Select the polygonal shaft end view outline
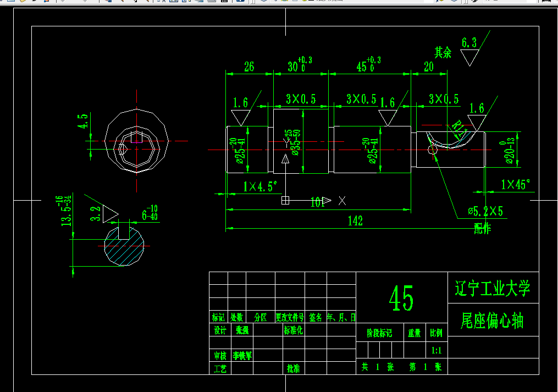558x392 pixels. click(137, 141)
